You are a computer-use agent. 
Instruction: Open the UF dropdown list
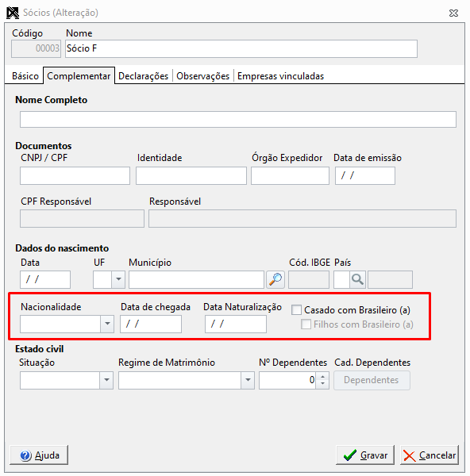click(118, 279)
